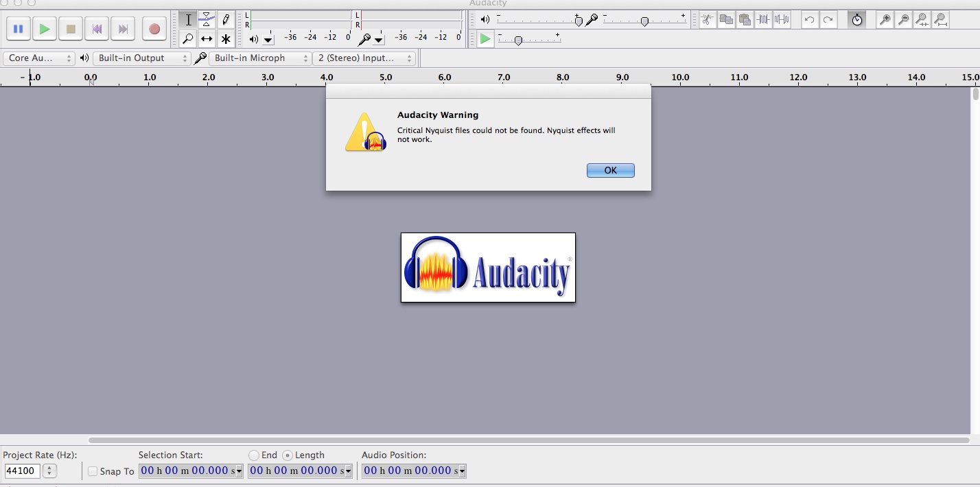Click the Cut scissors icon
This screenshot has height=487, width=980.
click(707, 20)
